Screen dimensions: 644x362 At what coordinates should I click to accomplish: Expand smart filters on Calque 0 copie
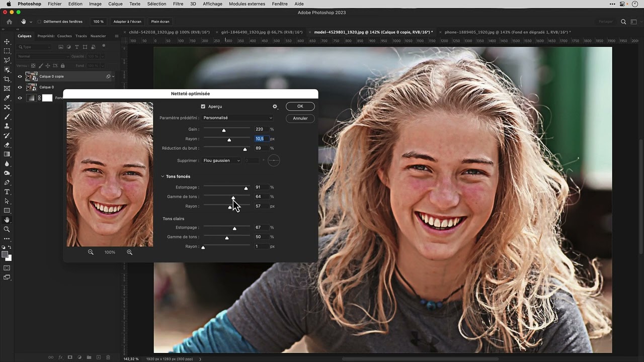pyautogui.click(x=113, y=76)
